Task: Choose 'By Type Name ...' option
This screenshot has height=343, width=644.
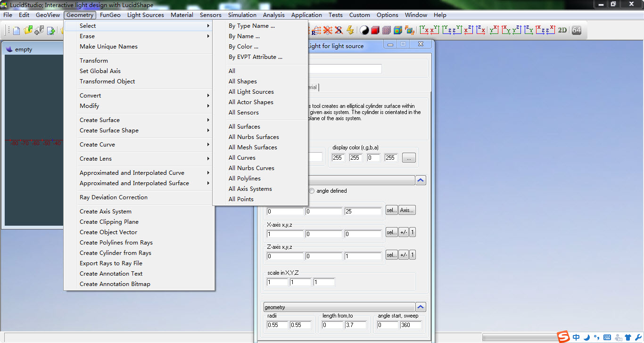Action: 252,26
